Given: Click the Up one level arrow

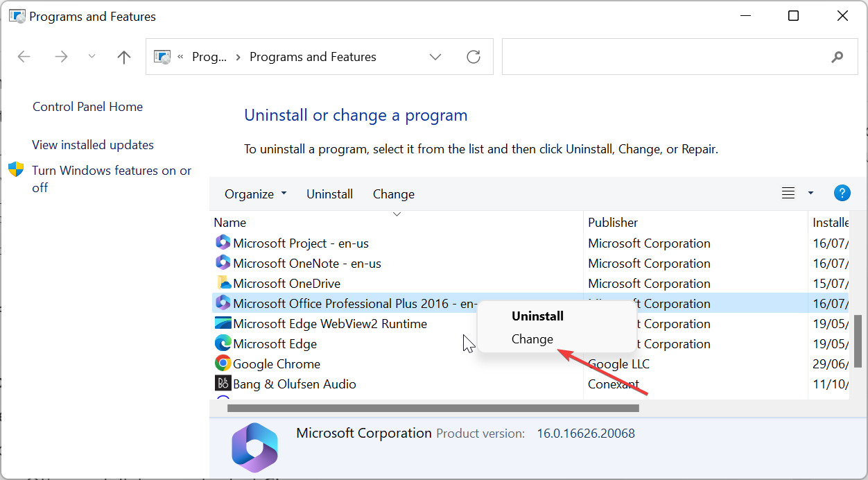Looking at the screenshot, I should pos(124,57).
